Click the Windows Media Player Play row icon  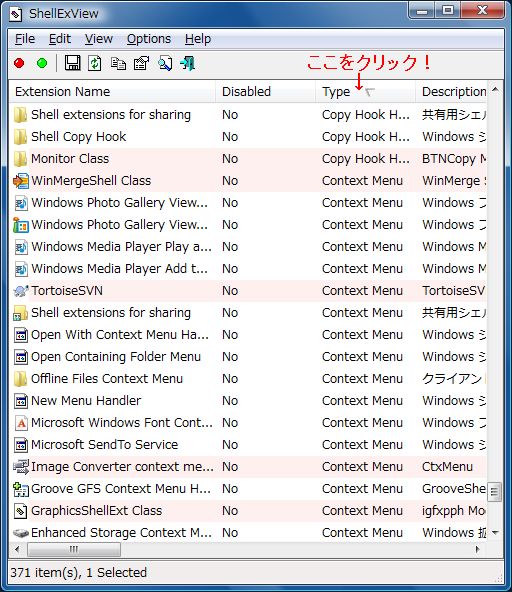click(21, 247)
